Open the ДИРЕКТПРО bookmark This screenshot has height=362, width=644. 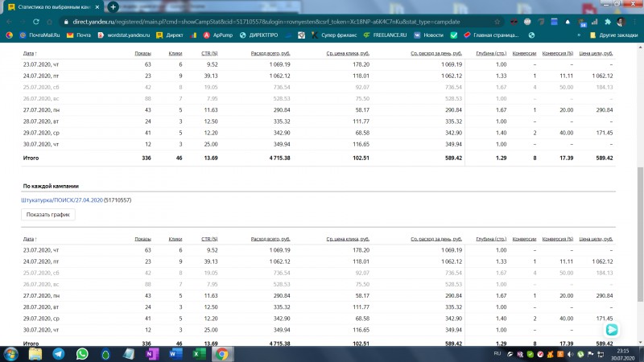click(258, 35)
